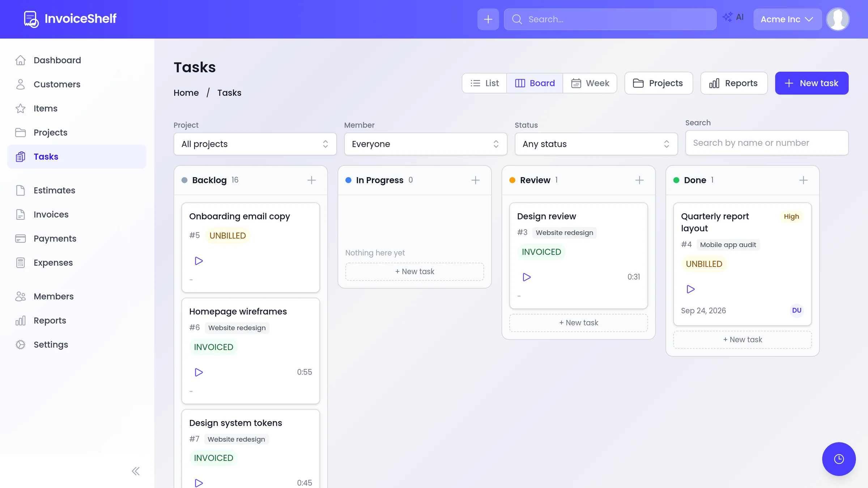The height and width of the screenshot is (488, 868).
Task: Open the Quarterly report layout card title
Action: 715,222
